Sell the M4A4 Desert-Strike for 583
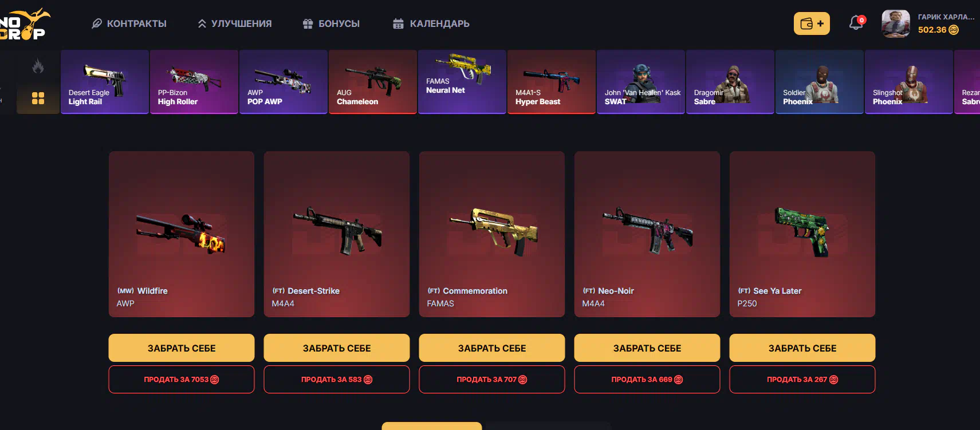 click(x=337, y=380)
